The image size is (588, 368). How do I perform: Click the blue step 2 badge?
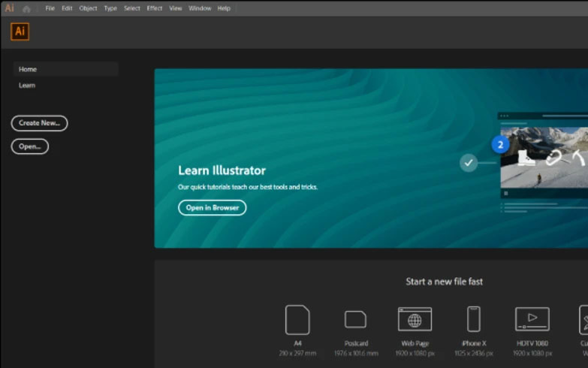(500, 145)
